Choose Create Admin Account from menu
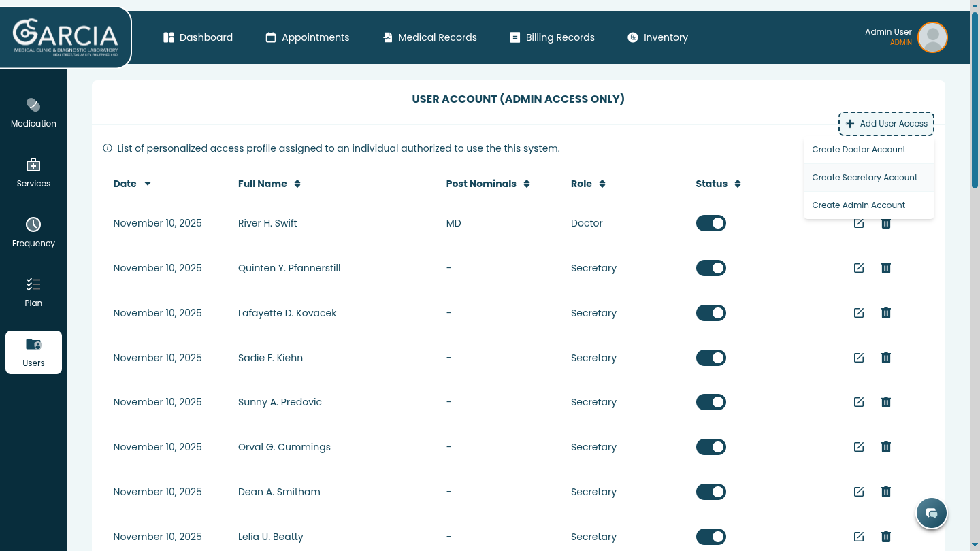Image resolution: width=980 pixels, height=551 pixels. (859, 205)
